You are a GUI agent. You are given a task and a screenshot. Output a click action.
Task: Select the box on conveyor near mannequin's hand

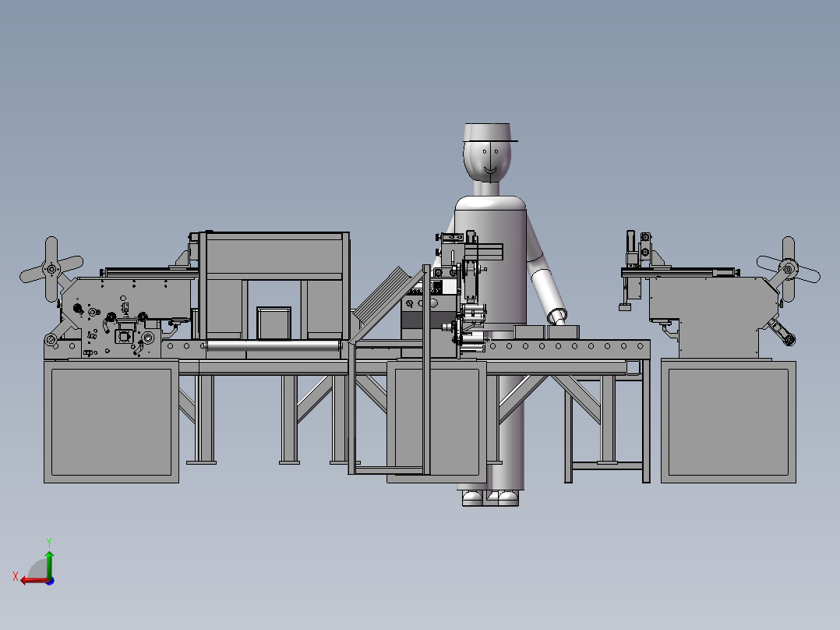click(563, 332)
